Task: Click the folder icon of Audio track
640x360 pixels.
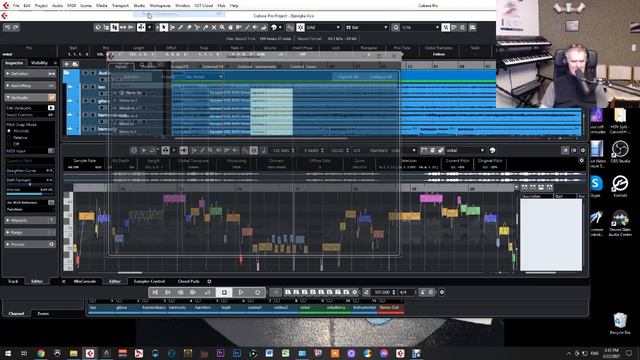Action: 66,73
